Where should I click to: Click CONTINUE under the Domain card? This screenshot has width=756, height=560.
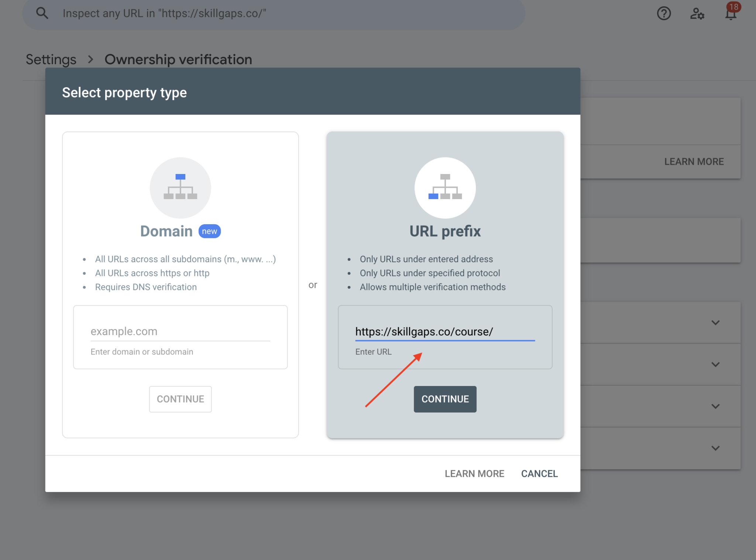[180, 399]
